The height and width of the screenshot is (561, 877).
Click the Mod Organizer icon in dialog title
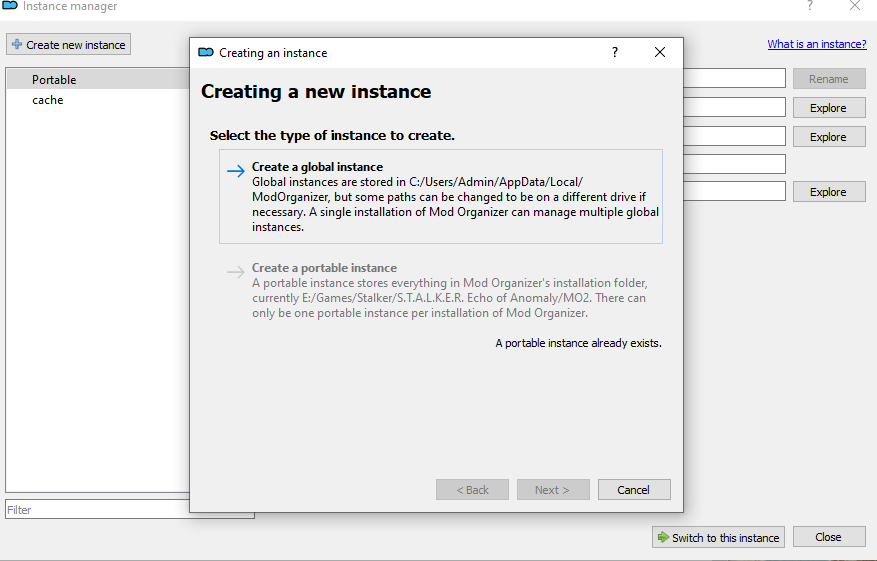click(x=206, y=53)
